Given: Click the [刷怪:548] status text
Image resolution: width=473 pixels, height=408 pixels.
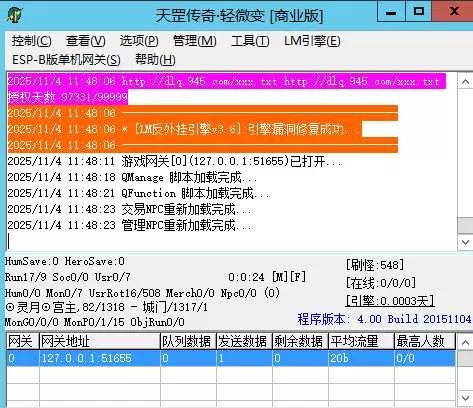Looking at the screenshot, I should 375,265.
